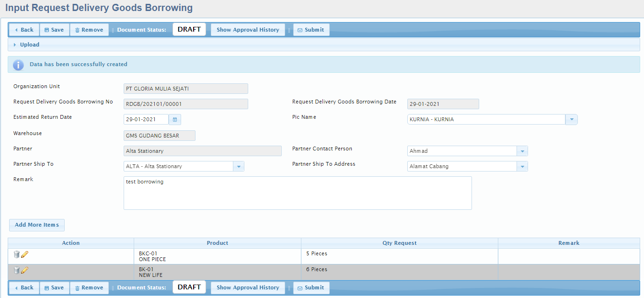Delete the BK-01 NEW LIFE row

(x=17, y=270)
